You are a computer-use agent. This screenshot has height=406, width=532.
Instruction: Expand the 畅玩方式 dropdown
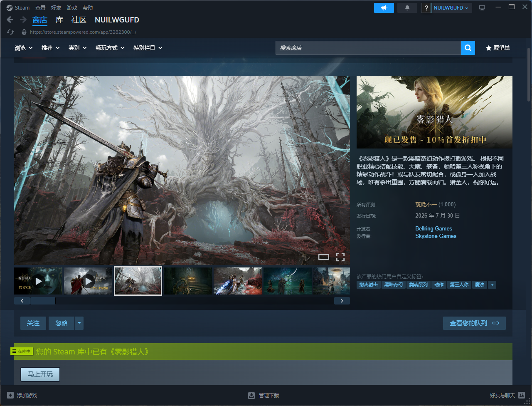tap(110, 48)
